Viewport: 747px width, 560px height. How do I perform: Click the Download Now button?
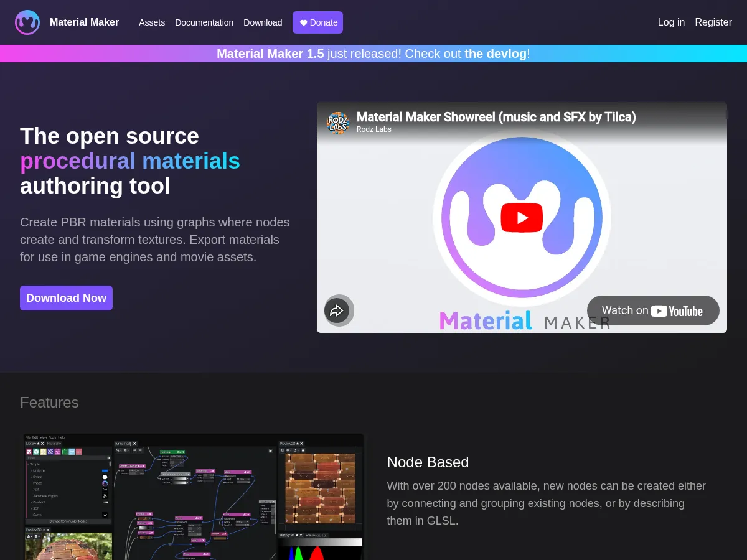[66, 297]
